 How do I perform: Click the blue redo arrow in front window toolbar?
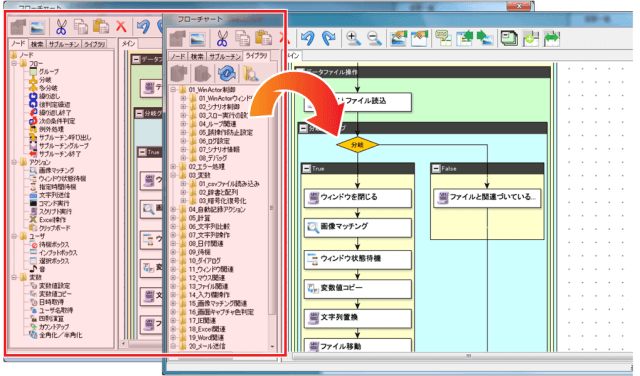[x=329, y=39]
